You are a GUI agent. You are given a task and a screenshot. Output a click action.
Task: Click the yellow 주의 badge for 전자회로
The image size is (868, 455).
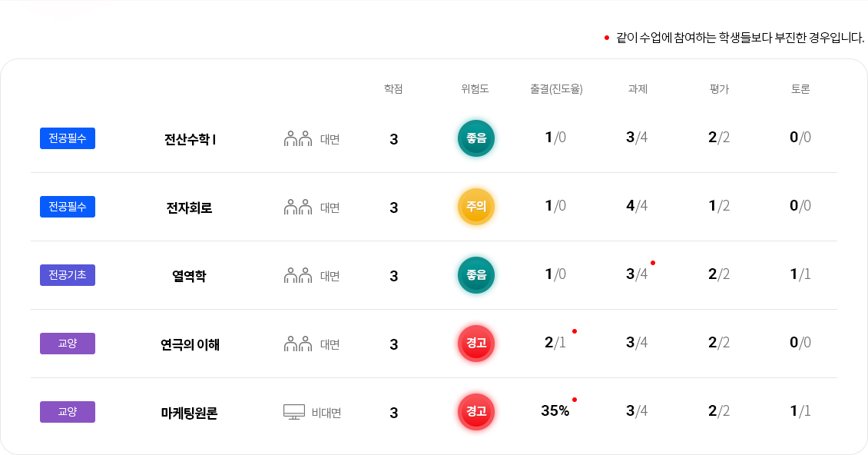coord(475,207)
